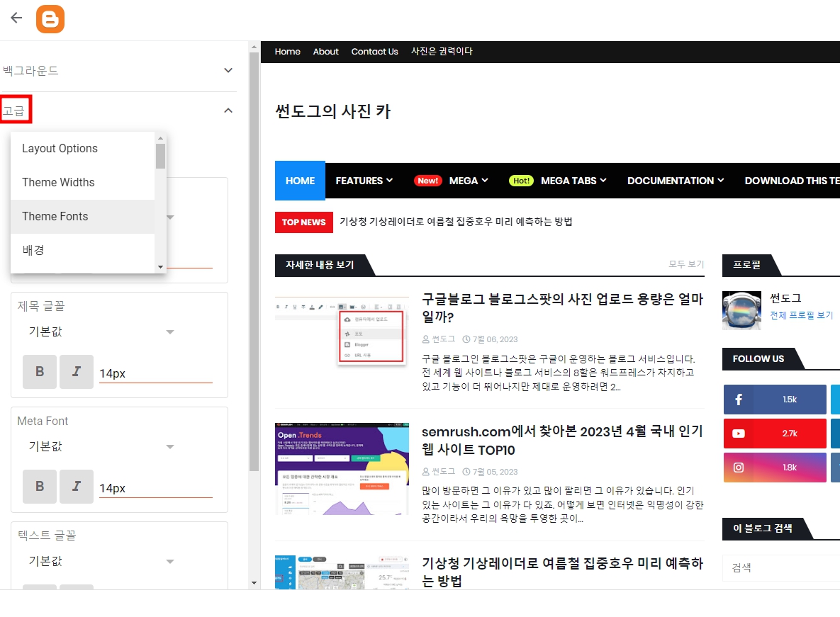Open the 텍스트 글꼴 family dropdown
Screen dimensions: 840x617
(102, 561)
